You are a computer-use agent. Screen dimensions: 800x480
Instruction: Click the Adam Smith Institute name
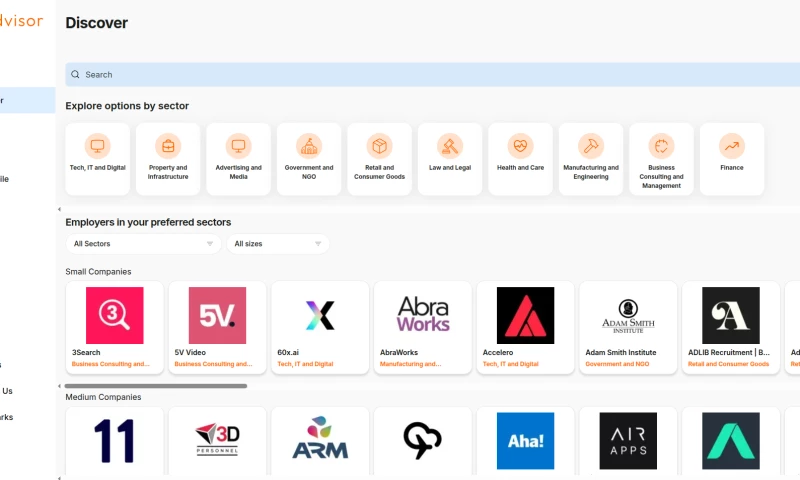[x=621, y=352]
